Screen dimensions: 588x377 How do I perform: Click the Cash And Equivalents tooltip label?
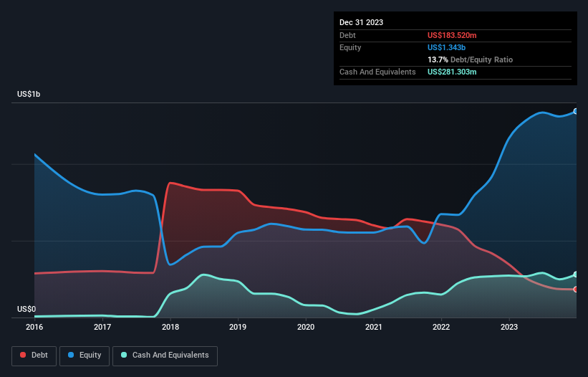click(x=377, y=72)
